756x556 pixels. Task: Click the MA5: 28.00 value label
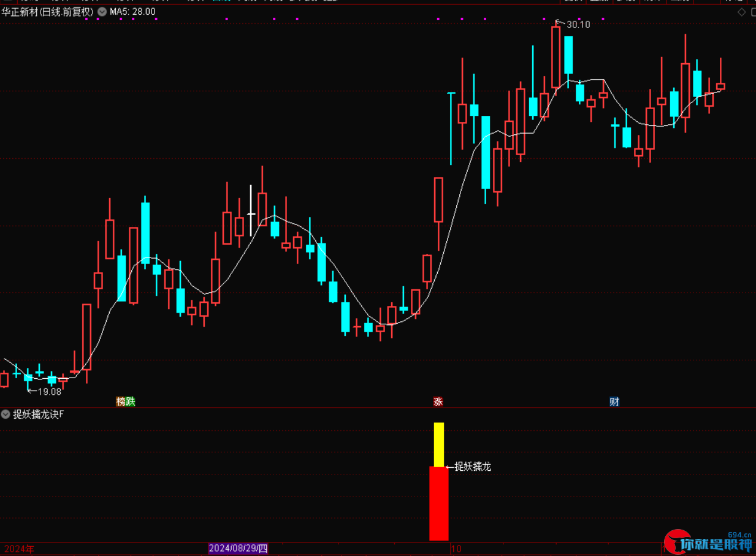[x=132, y=12]
